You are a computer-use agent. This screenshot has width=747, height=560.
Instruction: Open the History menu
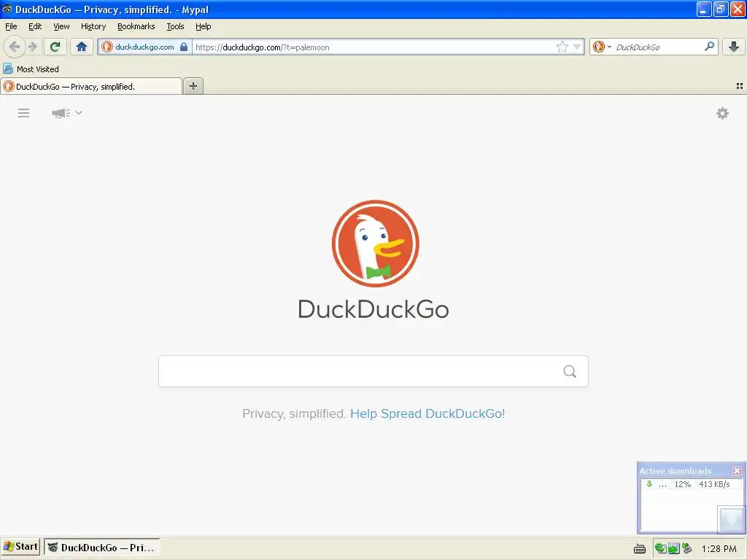[93, 26]
